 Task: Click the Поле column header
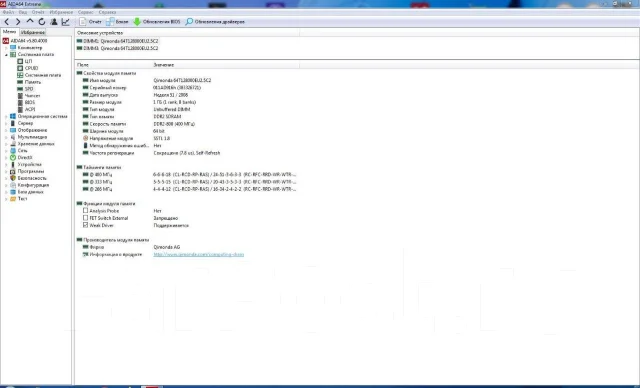113,65
